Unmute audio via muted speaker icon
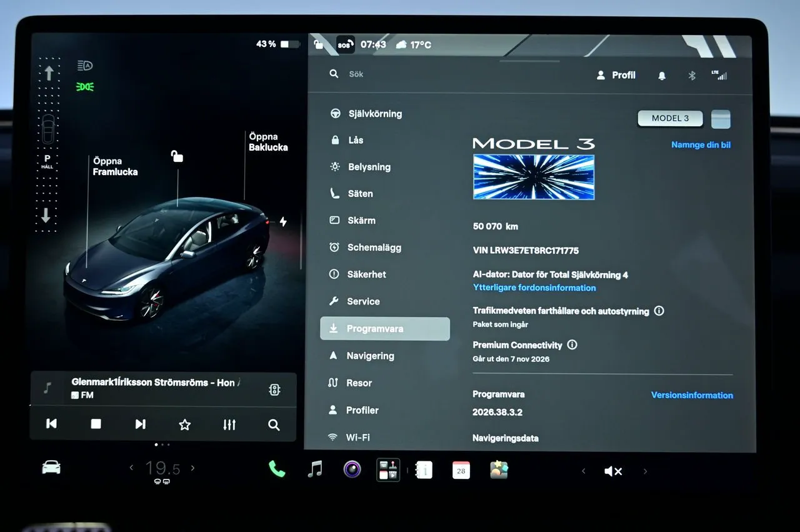The height and width of the screenshot is (532, 800). 613,471
